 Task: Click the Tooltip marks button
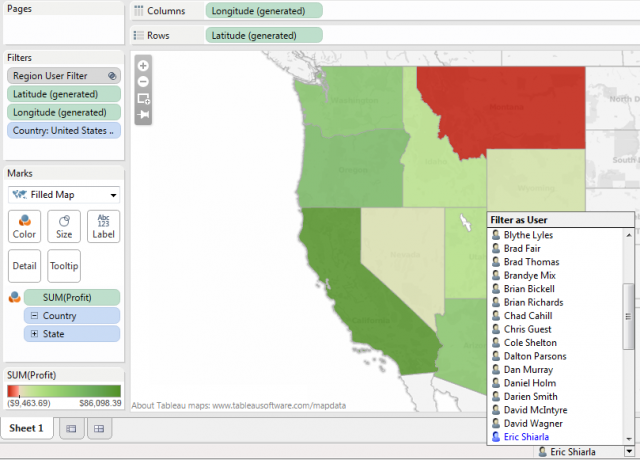[64, 266]
